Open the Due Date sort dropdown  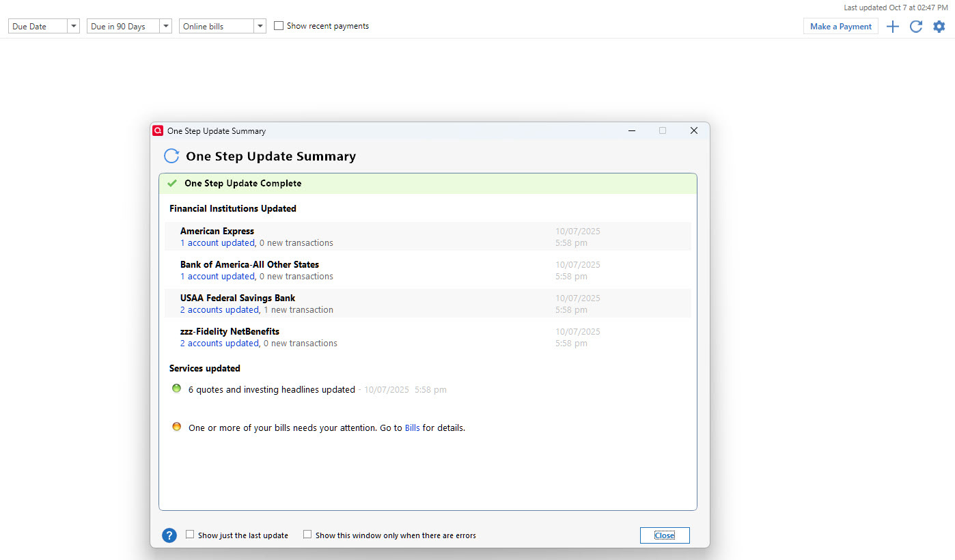[44, 26]
